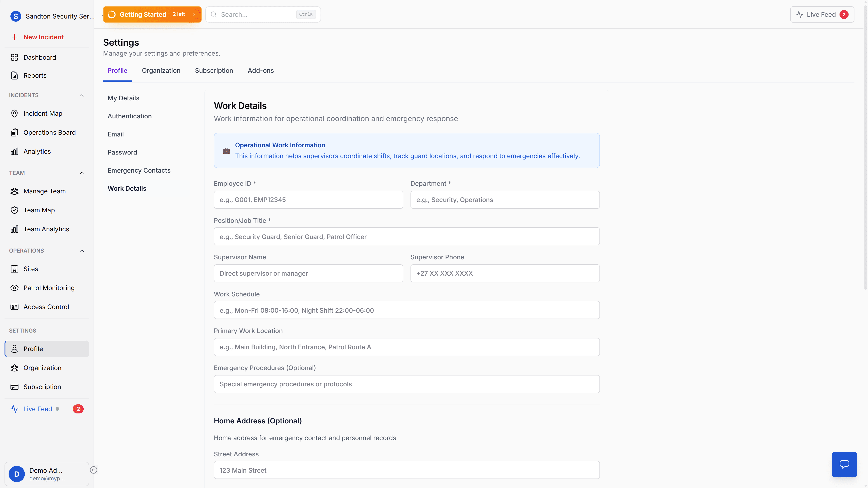
Task: Open Password profile section
Action: (x=122, y=152)
